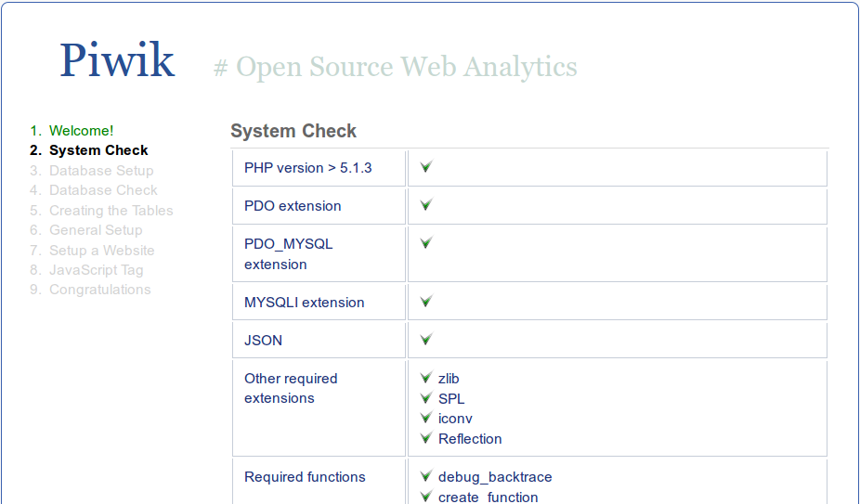Click the 'PHP version > 5.1.3' cell
The width and height of the screenshot is (860, 504).
coord(319,168)
